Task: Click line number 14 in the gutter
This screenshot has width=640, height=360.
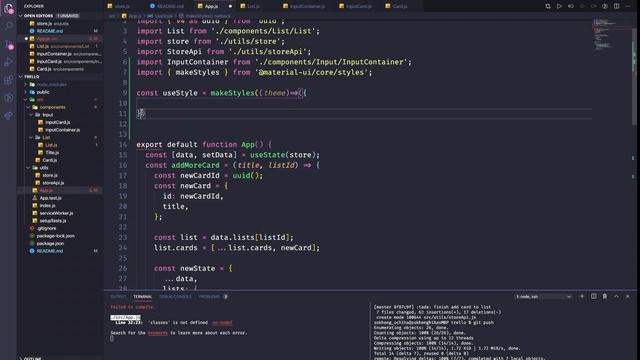Action: coord(123,144)
